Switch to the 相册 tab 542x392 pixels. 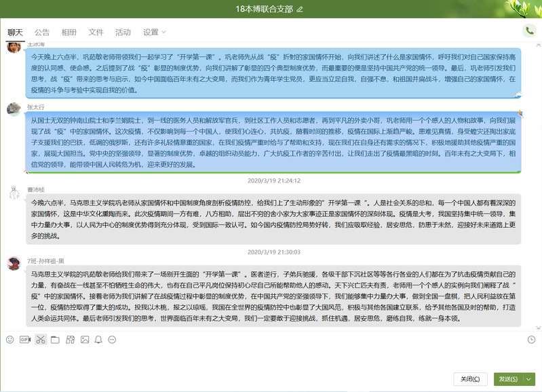pos(69,32)
